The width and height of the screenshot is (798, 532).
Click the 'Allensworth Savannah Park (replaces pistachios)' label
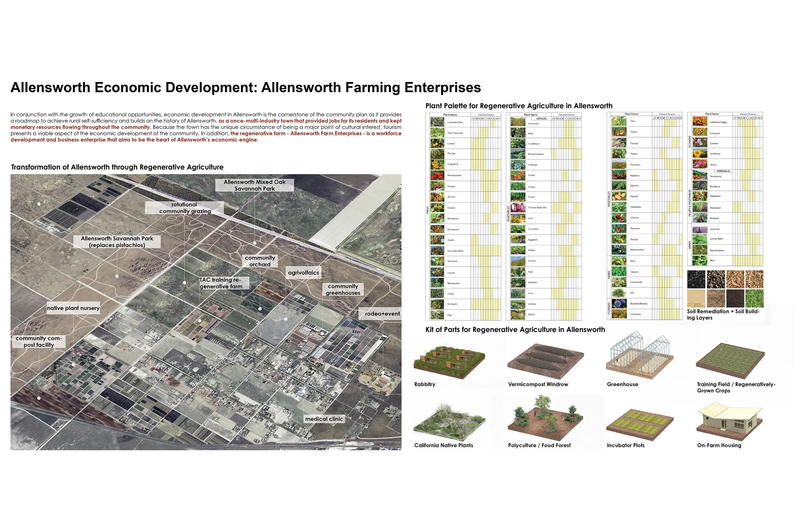[117, 242]
